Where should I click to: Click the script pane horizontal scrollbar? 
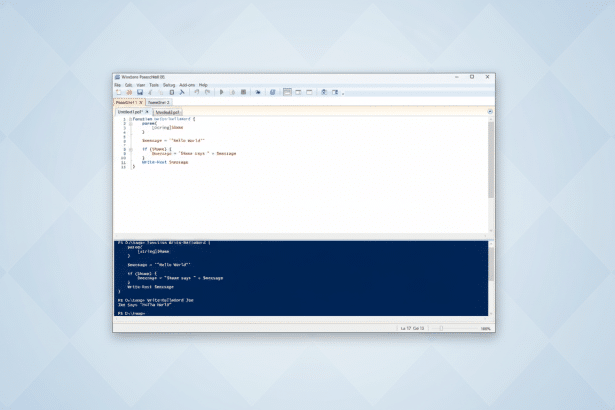pyautogui.click(x=300, y=236)
